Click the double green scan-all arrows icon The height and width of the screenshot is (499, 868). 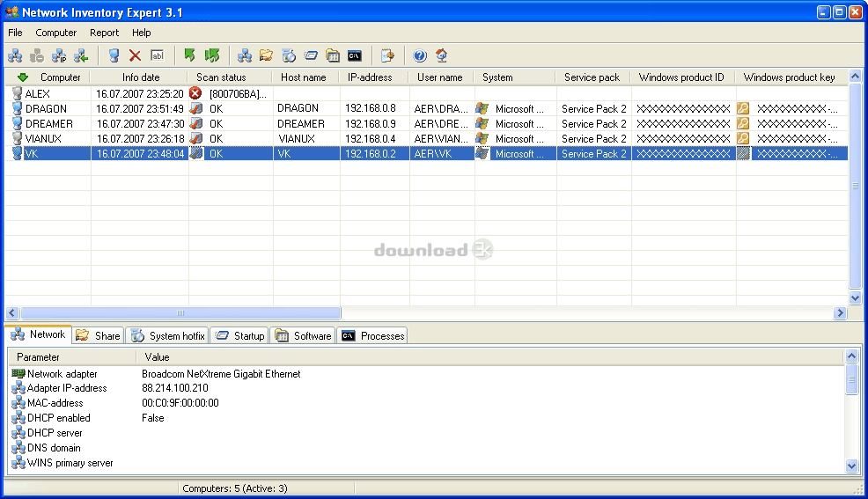click(212, 55)
